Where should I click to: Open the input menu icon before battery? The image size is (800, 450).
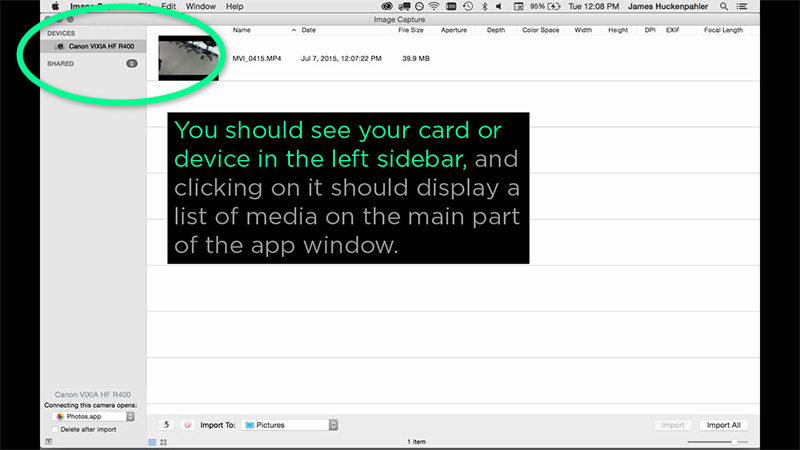518,6
